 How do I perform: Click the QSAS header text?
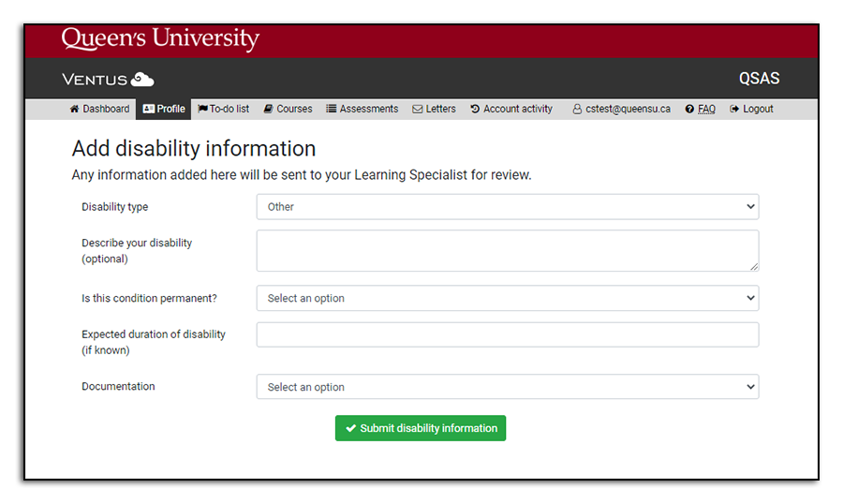759,79
